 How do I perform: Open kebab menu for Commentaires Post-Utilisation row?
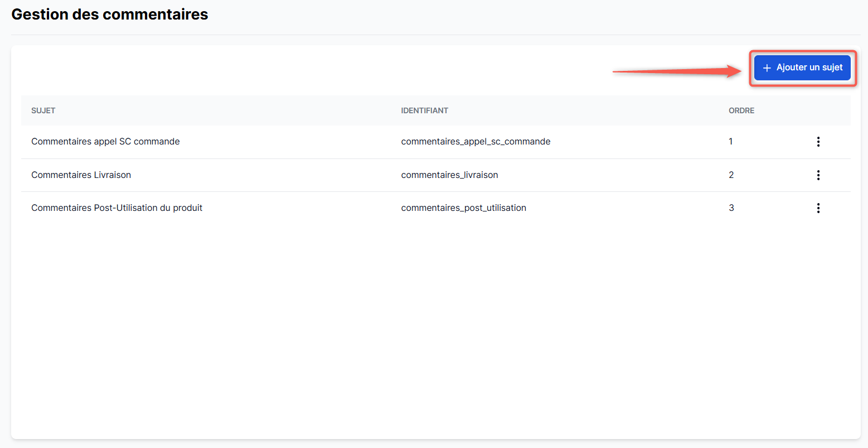click(818, 208)
